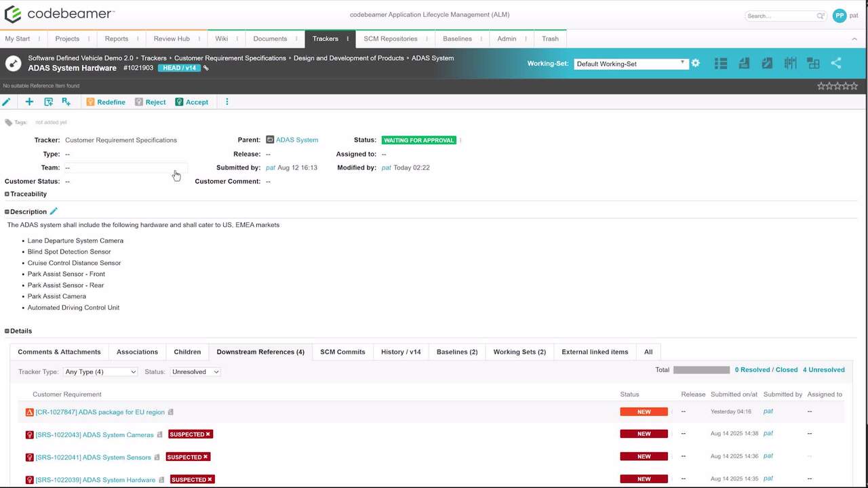Viewport: 868px width, 488px height.
Task: Rate this item with the five-star rating widget
Action: 837,86
